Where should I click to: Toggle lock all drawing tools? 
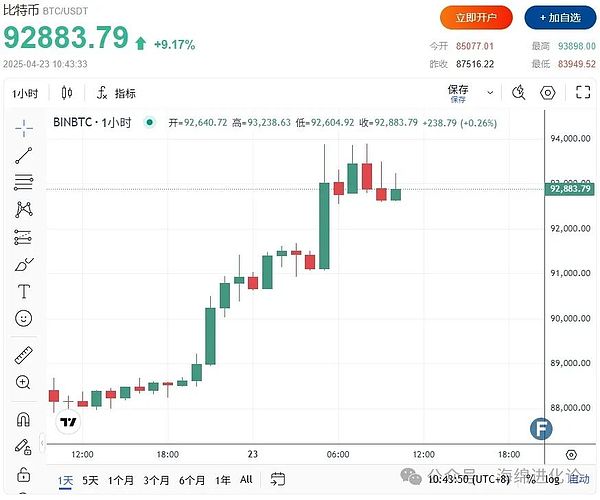click(x=24, y=473)
